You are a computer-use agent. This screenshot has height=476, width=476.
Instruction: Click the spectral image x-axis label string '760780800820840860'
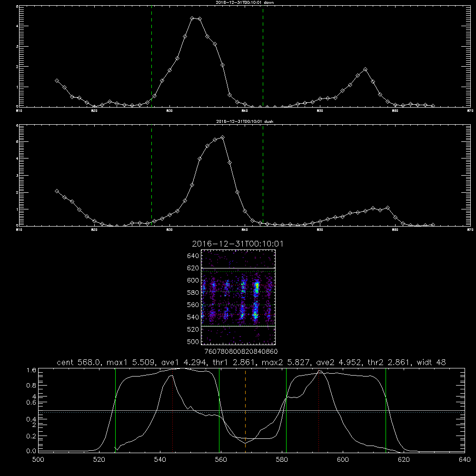pos(241,352)
